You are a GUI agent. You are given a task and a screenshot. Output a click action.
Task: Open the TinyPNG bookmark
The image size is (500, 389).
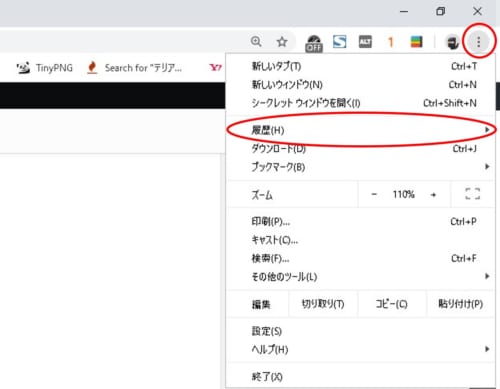pos(44,68)
